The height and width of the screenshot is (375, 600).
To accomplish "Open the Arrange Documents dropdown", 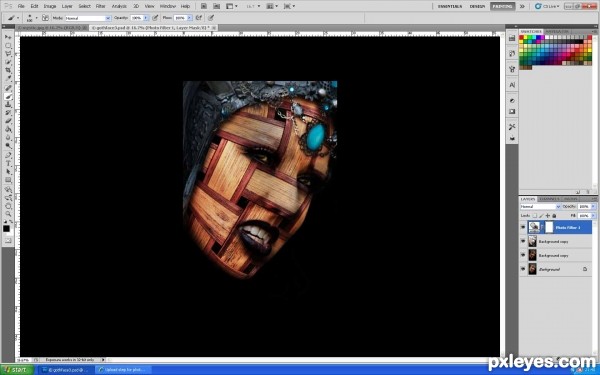I will 272,6.
